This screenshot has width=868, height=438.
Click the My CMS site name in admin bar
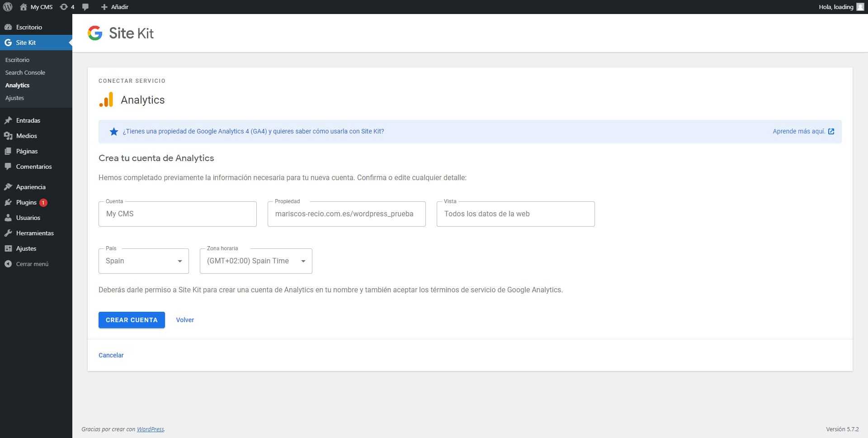click(x=42, y=7)
